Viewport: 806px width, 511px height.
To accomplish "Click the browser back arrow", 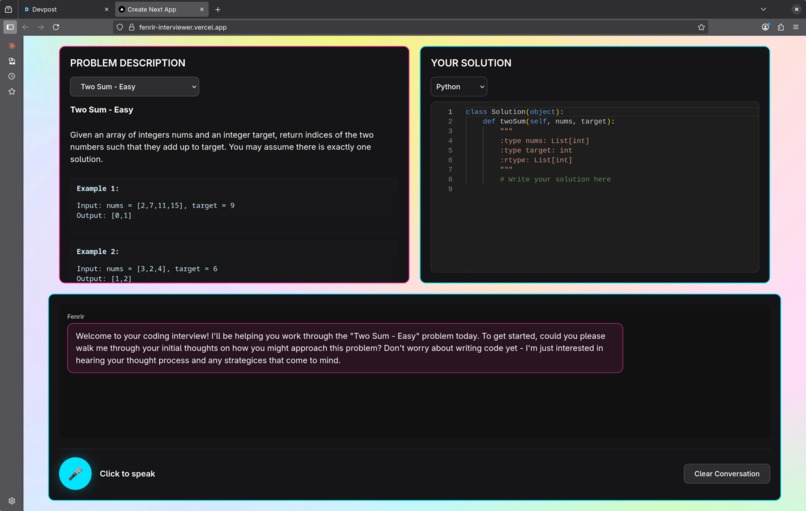I will [25, 27].
